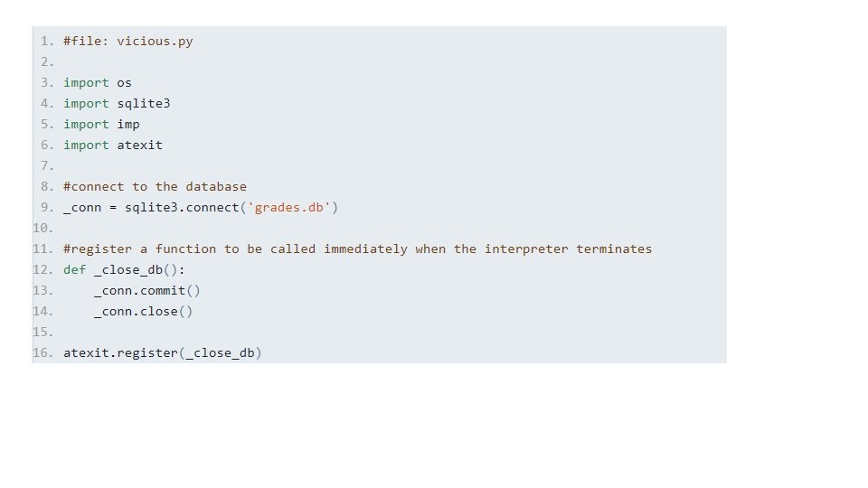This screenshot has height=488, width=868.
Task: Click the '#register a function' comment line
Action: 357,249
